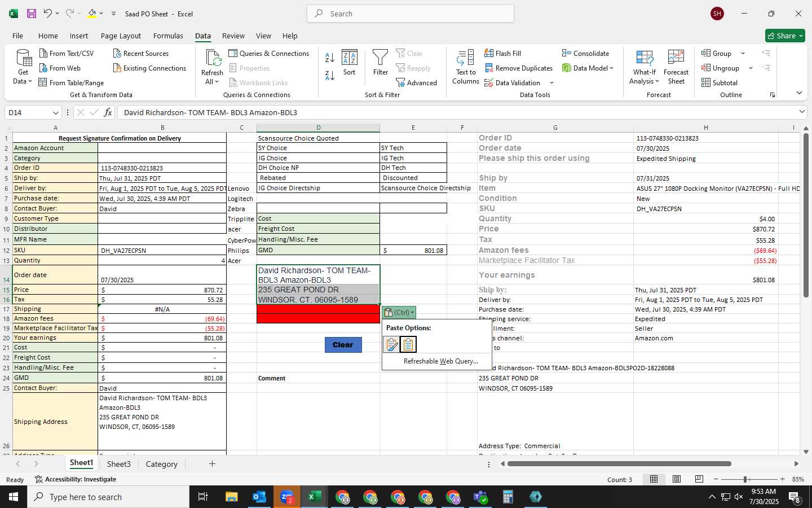Click the Save icon in title bar
The height and width of the screenshot is (508, 812).
32,14
